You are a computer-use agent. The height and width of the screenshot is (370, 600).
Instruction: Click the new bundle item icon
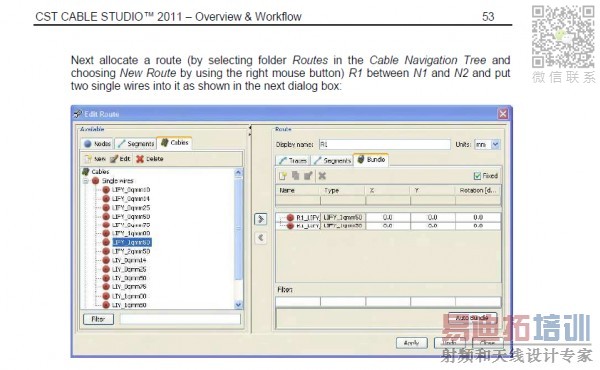pyautogui.click(x=283, y=176)
